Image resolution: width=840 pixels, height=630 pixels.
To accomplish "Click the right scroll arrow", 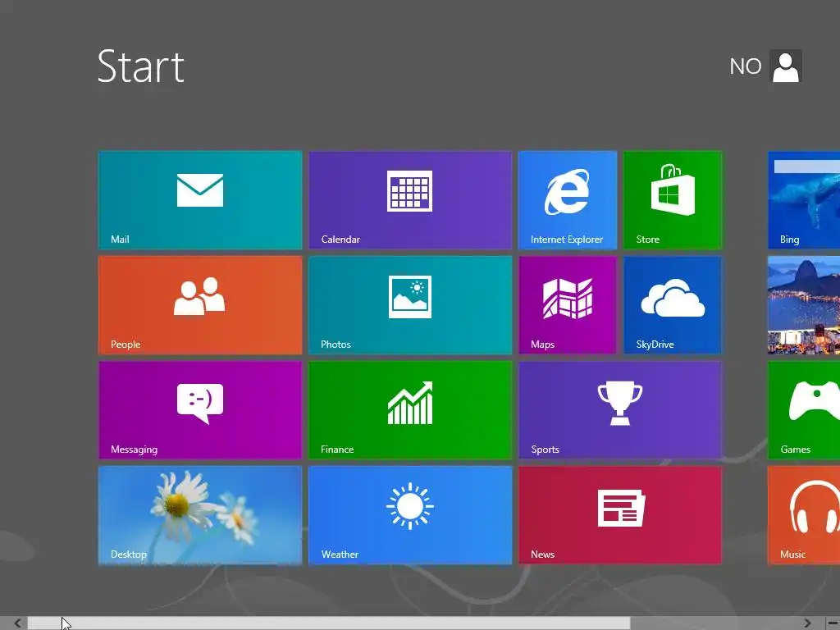I will [807, 623].
